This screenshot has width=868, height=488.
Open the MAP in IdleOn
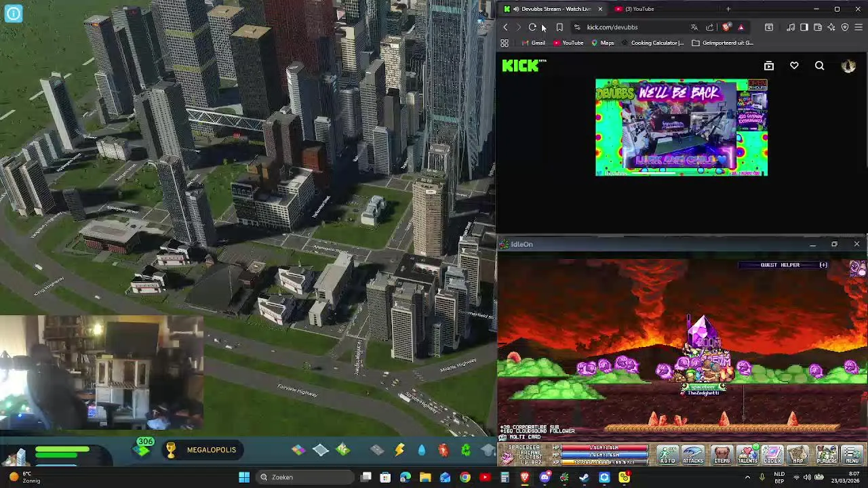(798, 455)
